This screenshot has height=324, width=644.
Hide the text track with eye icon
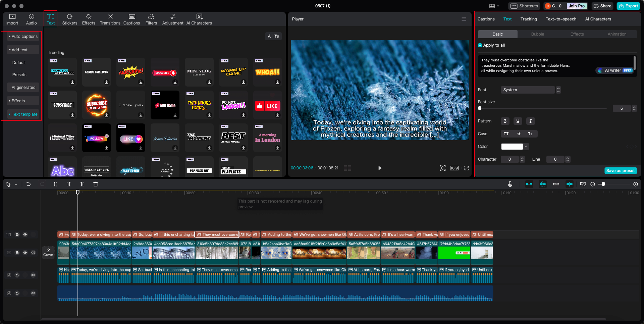(x=25, y=234)
